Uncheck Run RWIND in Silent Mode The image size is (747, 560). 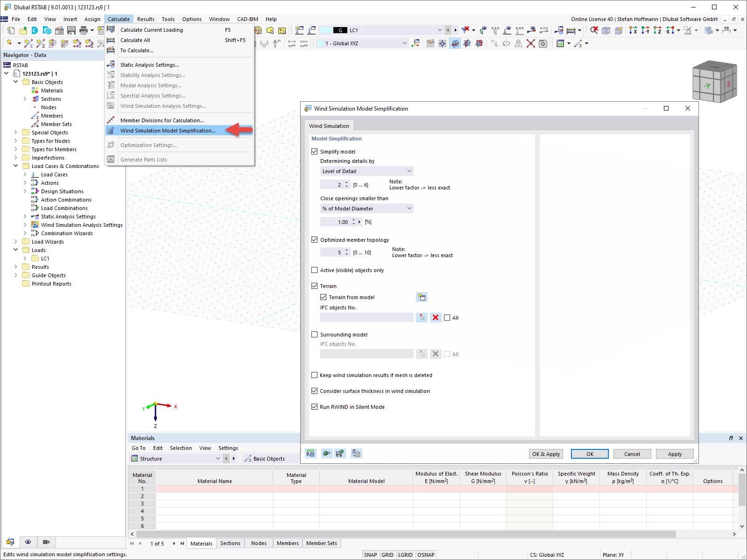(315, 406)
